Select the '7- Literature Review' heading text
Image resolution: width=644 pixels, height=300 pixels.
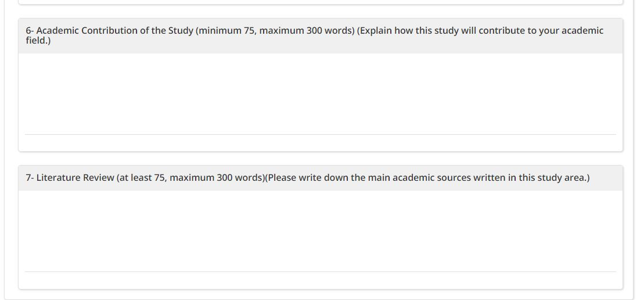coord(70,178)
